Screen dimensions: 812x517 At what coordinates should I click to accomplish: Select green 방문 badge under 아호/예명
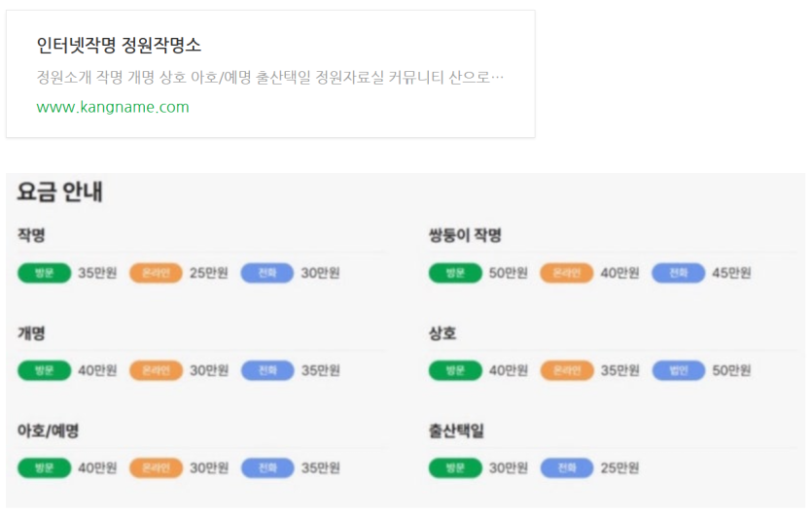coord(45,467)
